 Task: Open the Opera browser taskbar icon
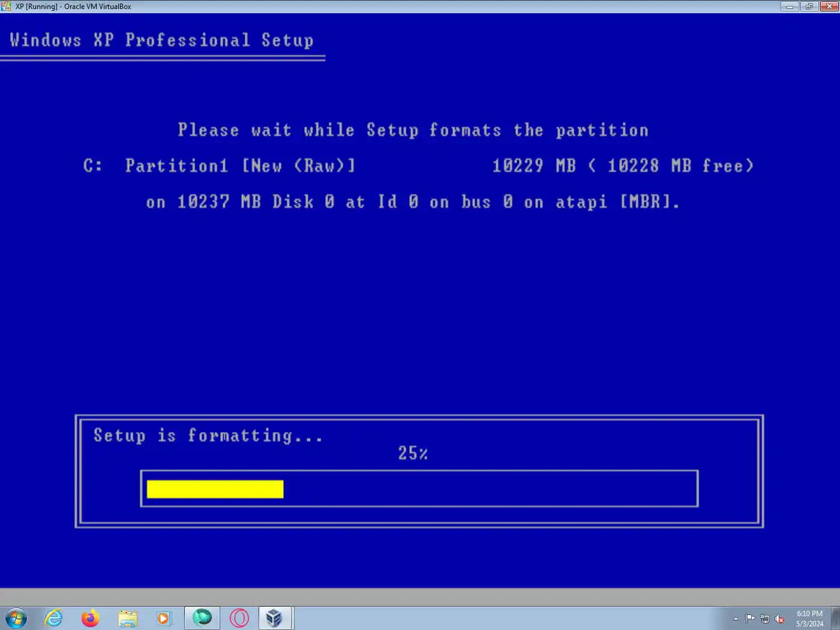tap(239, 618)
